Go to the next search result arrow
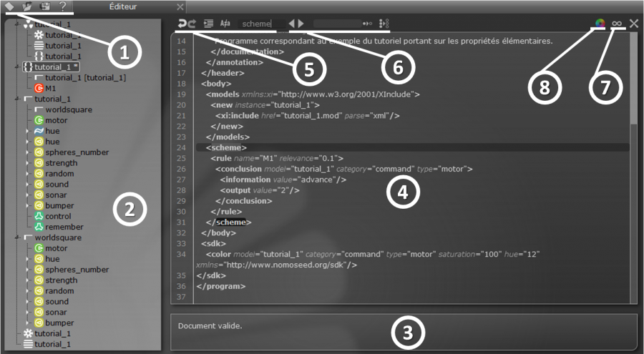Viewport: 644px width, 354px height. (301, 24)
